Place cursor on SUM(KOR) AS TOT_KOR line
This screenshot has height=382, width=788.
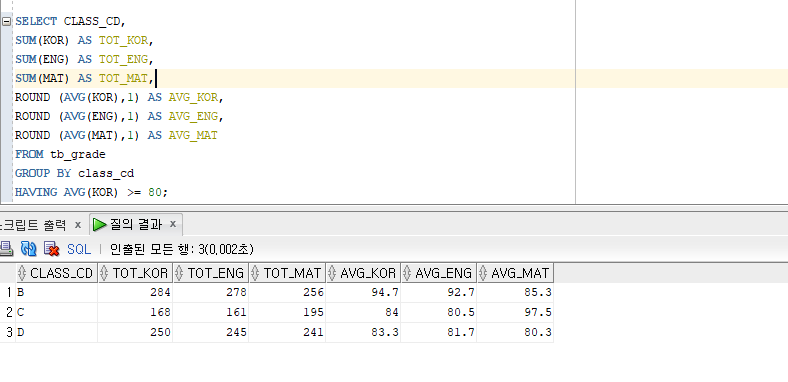(x=84, y=41)
